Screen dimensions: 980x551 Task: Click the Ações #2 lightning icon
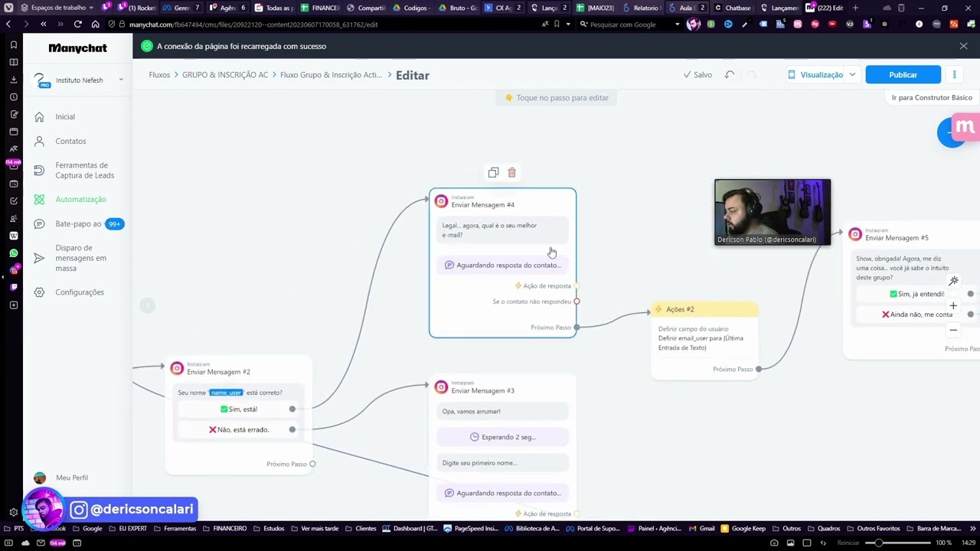coord(658,309)
